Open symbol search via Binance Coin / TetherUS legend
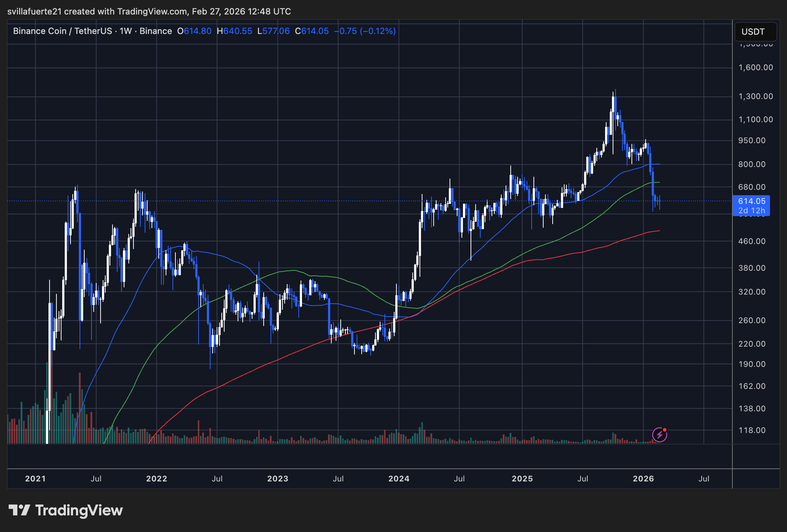 61,31
